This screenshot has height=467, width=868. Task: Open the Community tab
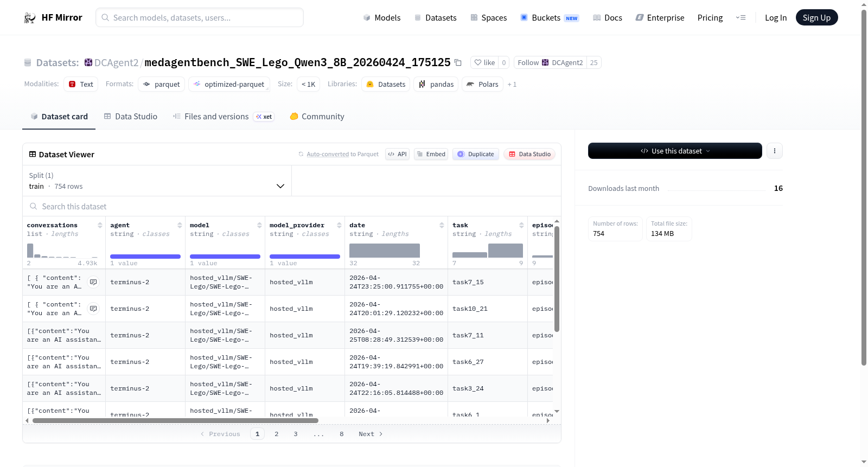tap(317, 116)
